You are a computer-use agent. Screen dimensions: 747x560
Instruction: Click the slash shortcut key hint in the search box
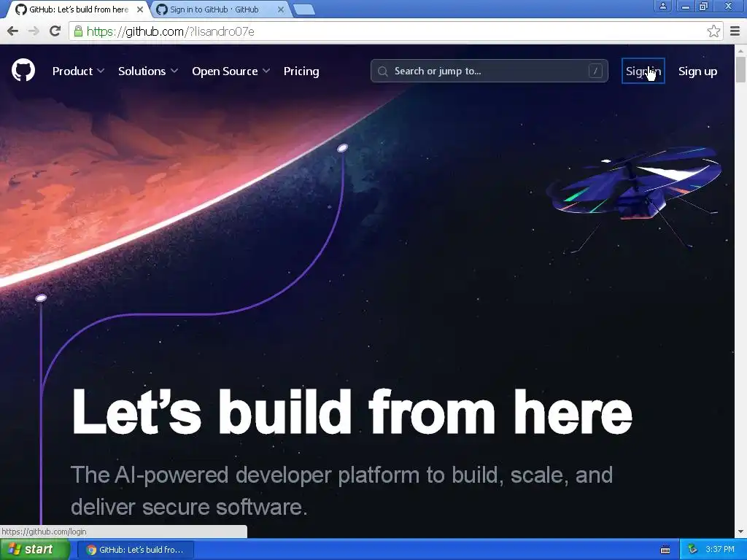pyautogui.click(x=595, y=71)
